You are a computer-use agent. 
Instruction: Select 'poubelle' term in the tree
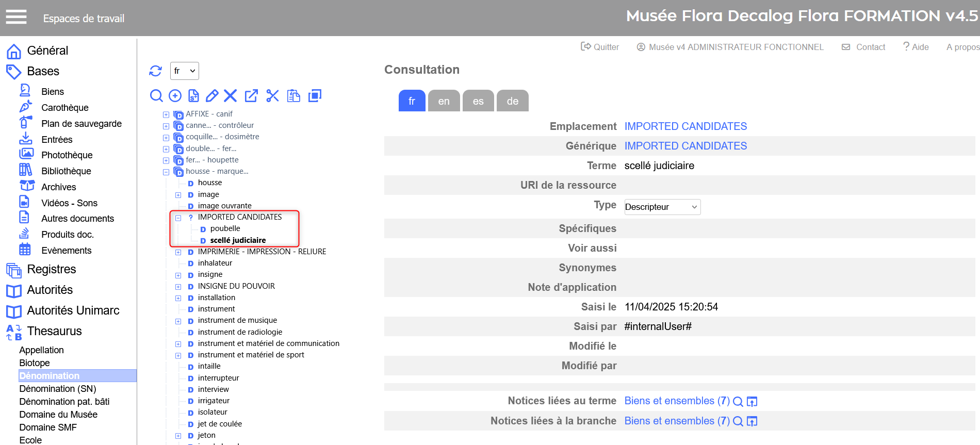(225, 228)
